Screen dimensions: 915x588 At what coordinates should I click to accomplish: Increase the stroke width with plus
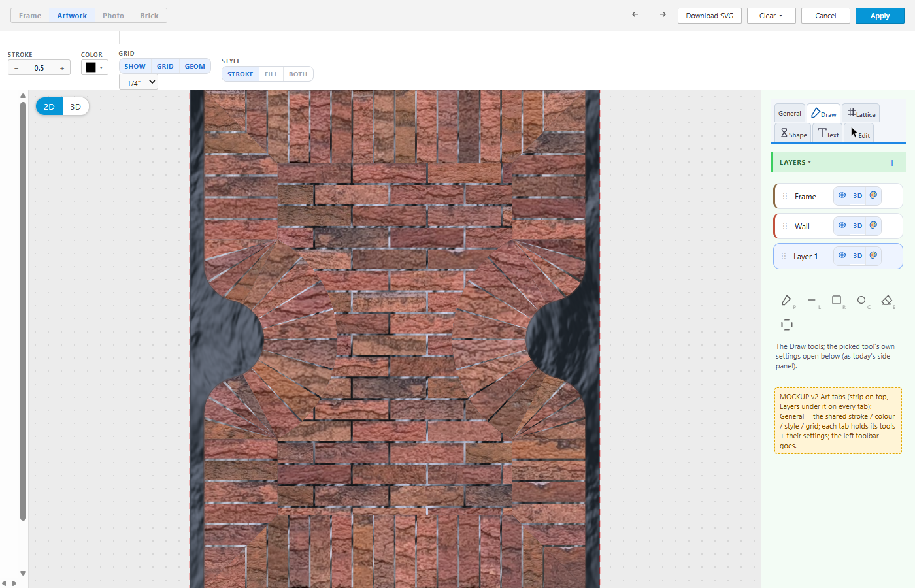point(62,68)
